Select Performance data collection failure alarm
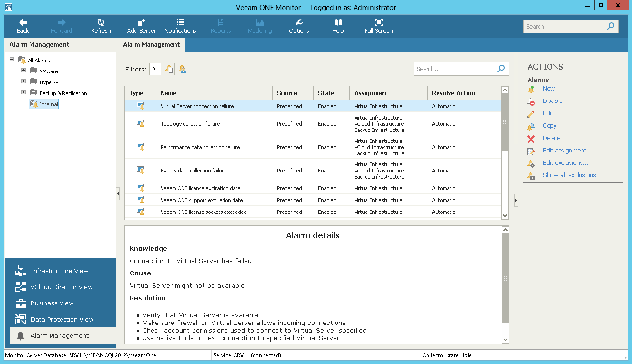The width and height of the screenshot is (632, 364). tap(313, 147)
